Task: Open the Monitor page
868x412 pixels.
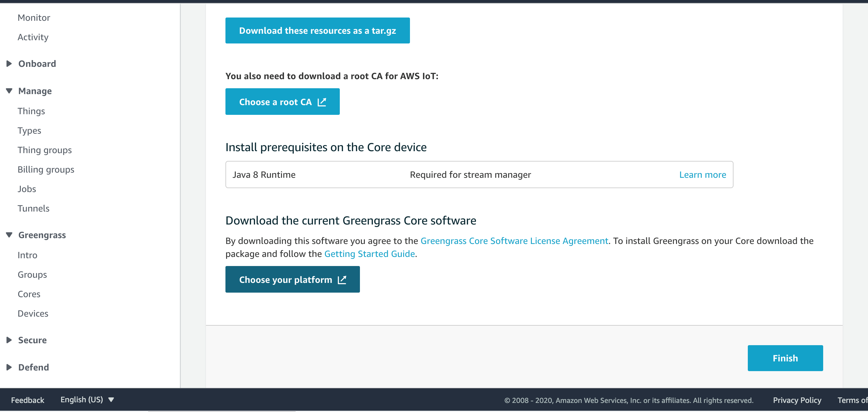Action: pos(34,17)
